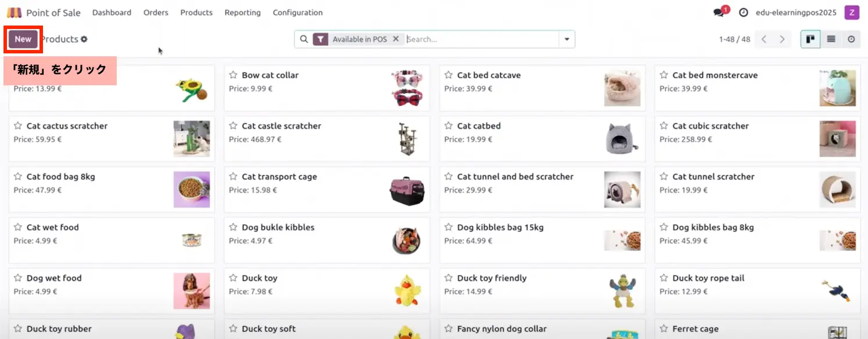868x339 pixels.
Task: Open the discuss messages notification icon
Action: [x=719, y=13]
